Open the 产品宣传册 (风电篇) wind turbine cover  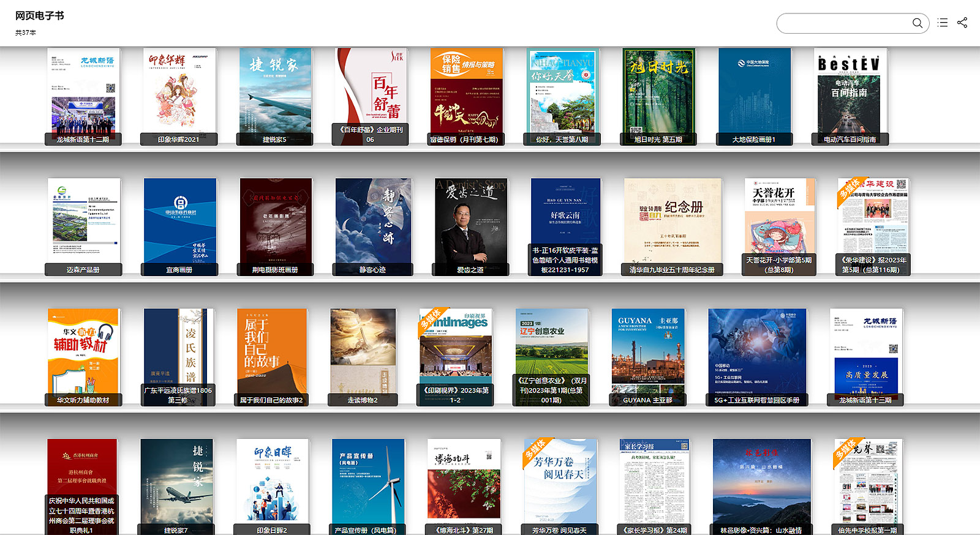point(367,481)
